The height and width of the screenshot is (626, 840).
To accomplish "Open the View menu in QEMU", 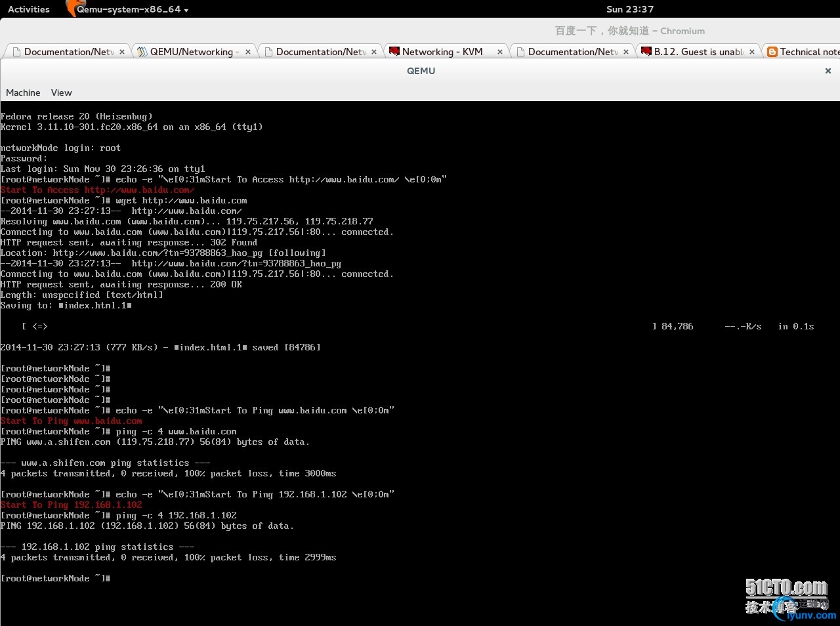I will click(x=62, y=93).
